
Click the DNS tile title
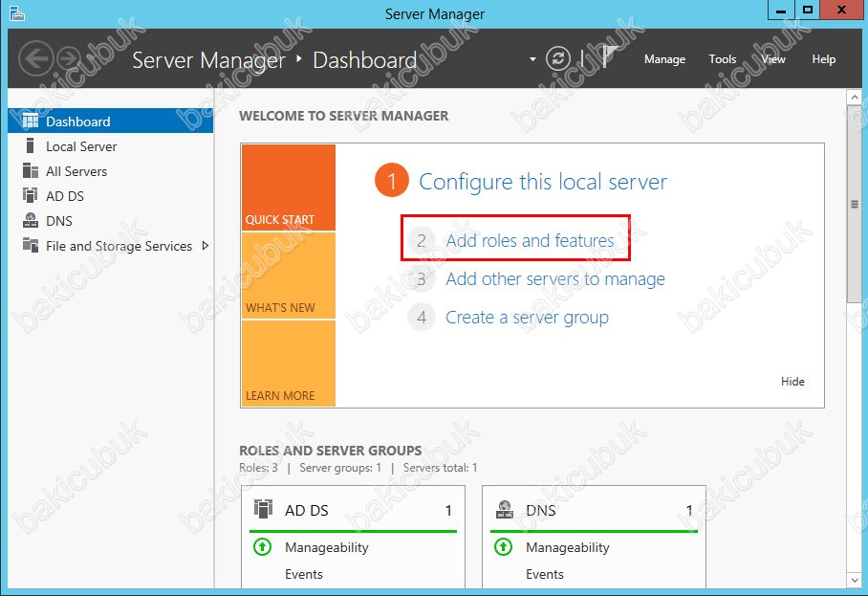[540, 510]
